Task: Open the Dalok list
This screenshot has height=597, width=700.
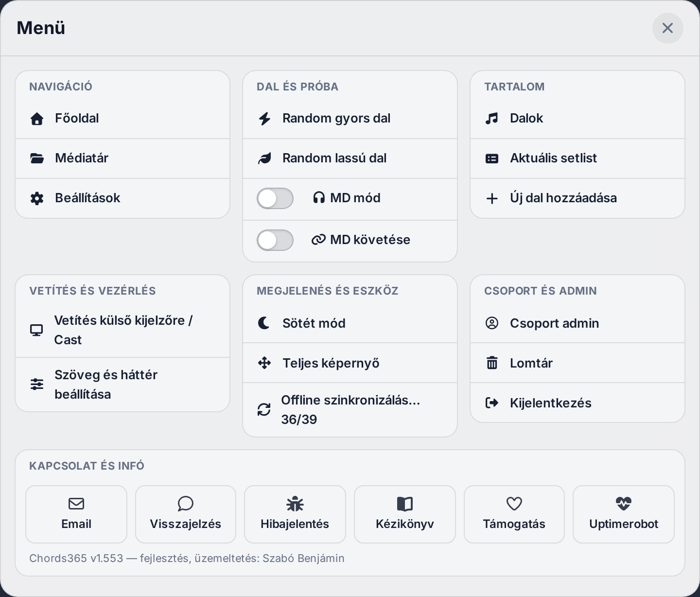Action: [577, 119]
